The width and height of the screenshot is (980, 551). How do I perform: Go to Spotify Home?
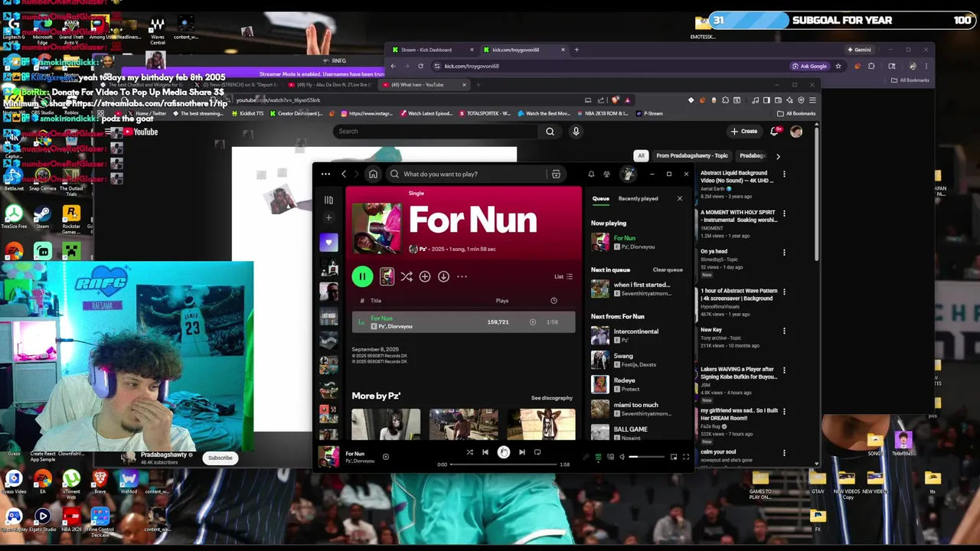click(373, 174)
